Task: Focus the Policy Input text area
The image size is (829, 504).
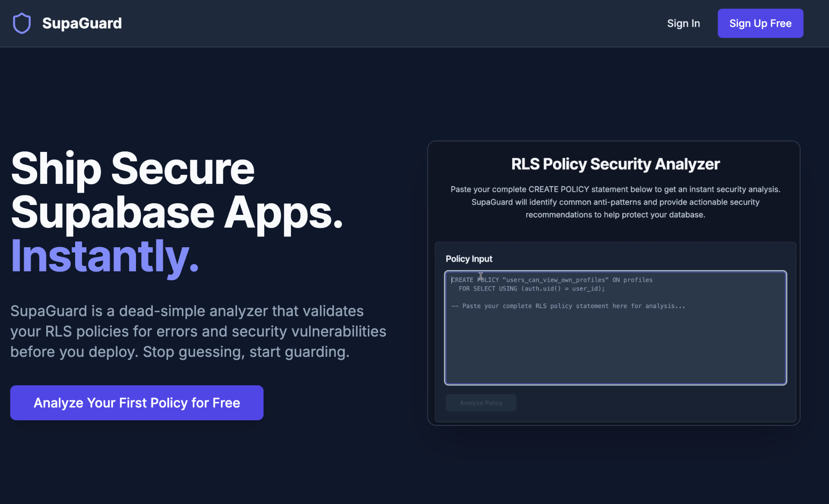Action: pyautogui.click(x=615, y=328)
